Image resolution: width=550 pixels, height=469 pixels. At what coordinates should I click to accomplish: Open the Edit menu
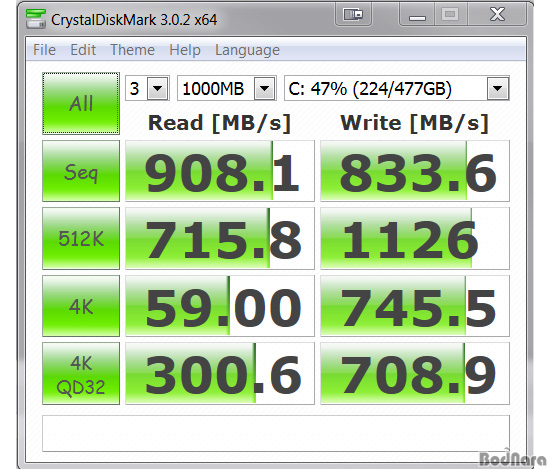pyautogui.click(x=83, y=50)
